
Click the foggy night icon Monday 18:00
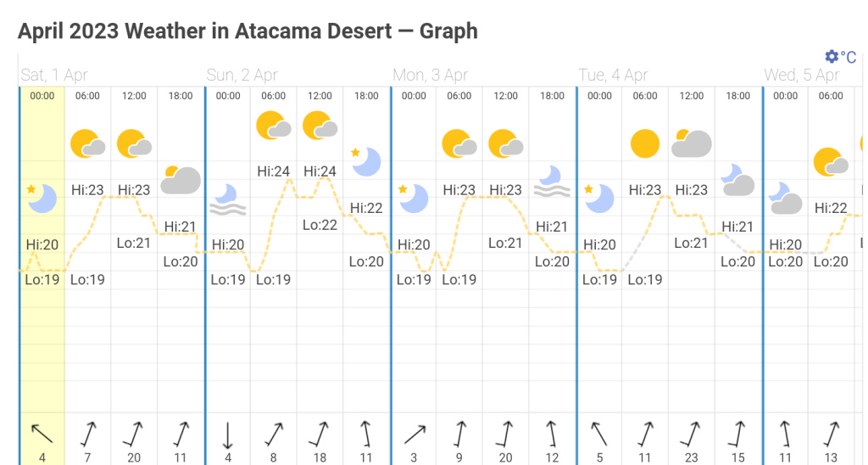552,182
